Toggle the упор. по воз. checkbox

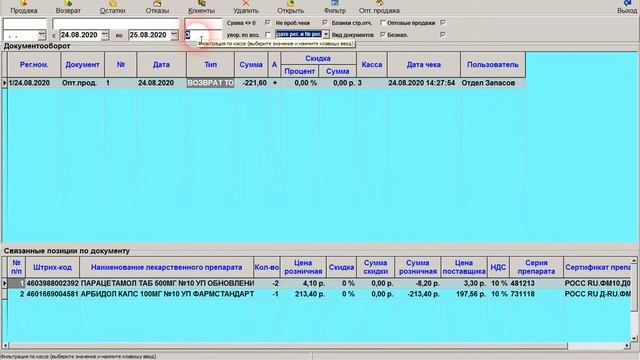[x=268, y=35]
